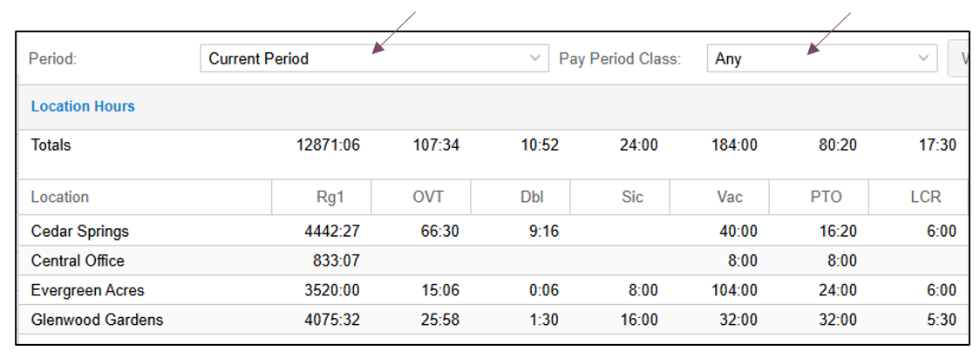
Task: Click the Totals row label
Action: (51, 145)
